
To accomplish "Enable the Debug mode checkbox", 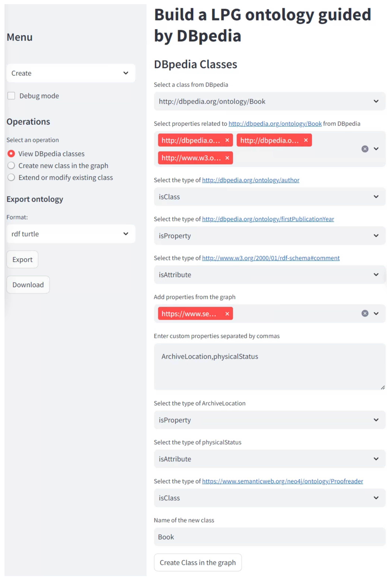I will [11, 96].
